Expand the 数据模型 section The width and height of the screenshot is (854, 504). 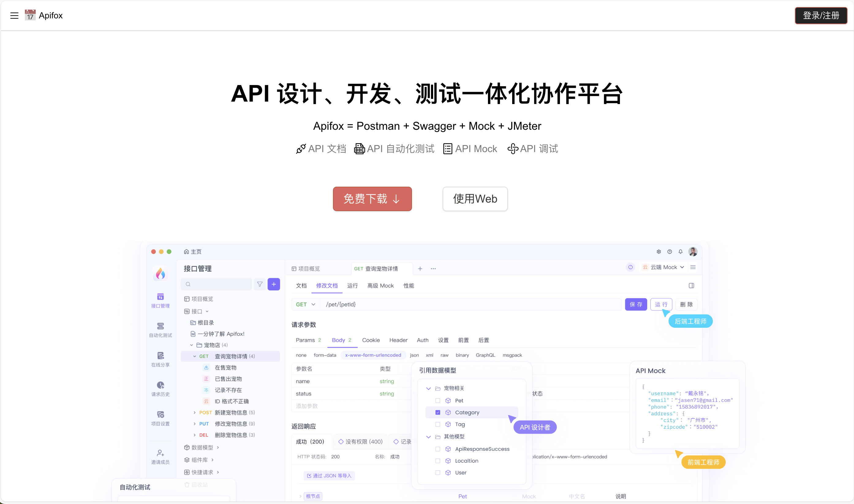coord(217,447)
